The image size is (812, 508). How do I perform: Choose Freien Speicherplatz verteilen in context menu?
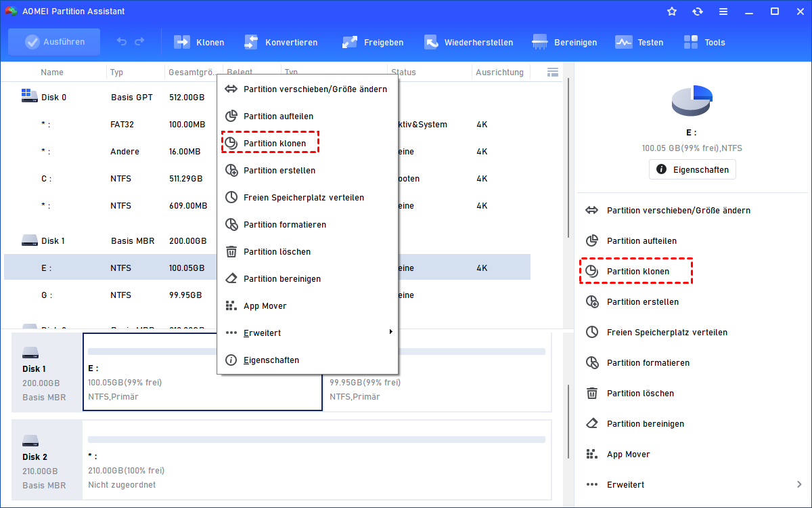307,197
